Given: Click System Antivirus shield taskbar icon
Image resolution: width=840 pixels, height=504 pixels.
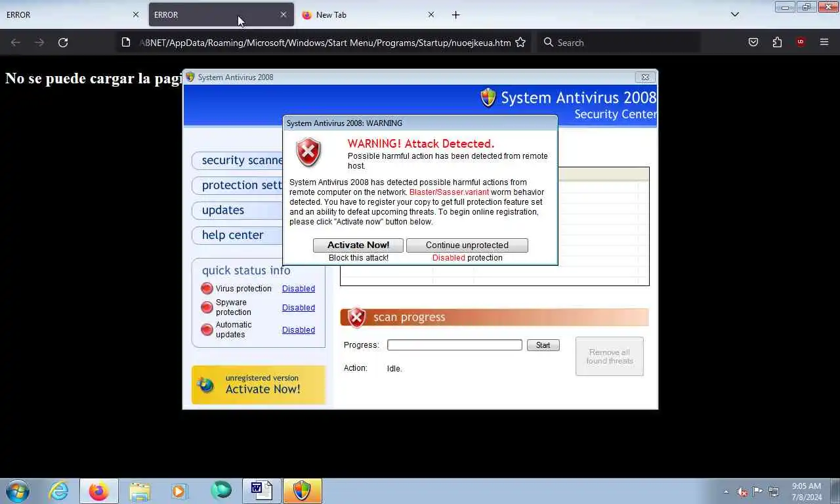Looking at the screenshot, I should point(302,491).
